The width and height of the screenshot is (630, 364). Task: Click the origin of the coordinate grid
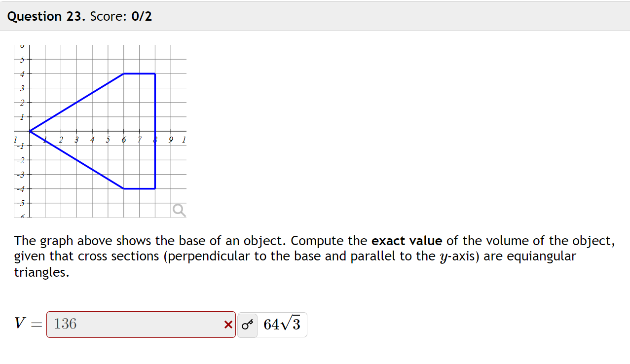pyautogui.click(x=30, y=131)
